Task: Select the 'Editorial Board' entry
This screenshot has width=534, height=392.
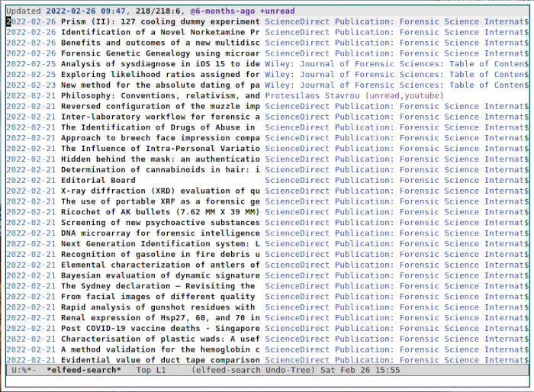Action: 98,180
